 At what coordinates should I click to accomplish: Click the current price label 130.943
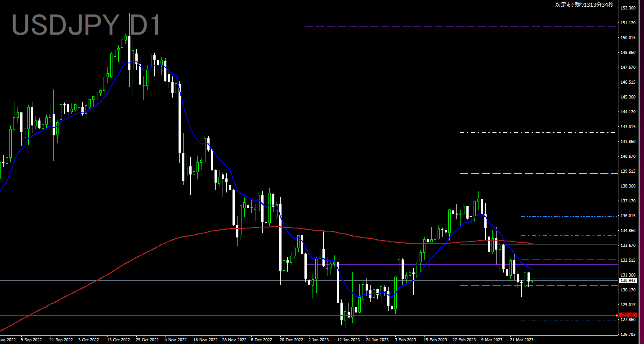point(628,281)
